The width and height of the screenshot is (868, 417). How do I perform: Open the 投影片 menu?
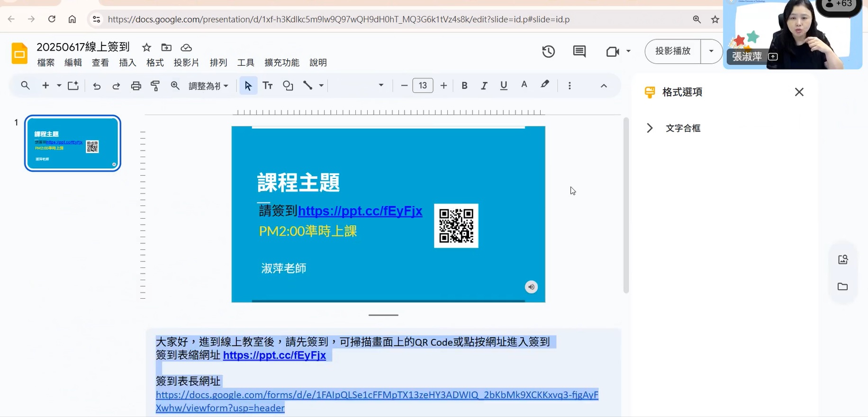coord(186,62)
